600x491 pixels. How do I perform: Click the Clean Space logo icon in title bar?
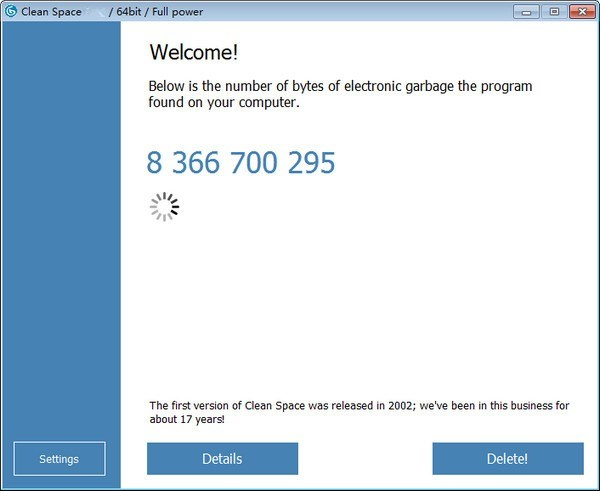pos(11,11)
